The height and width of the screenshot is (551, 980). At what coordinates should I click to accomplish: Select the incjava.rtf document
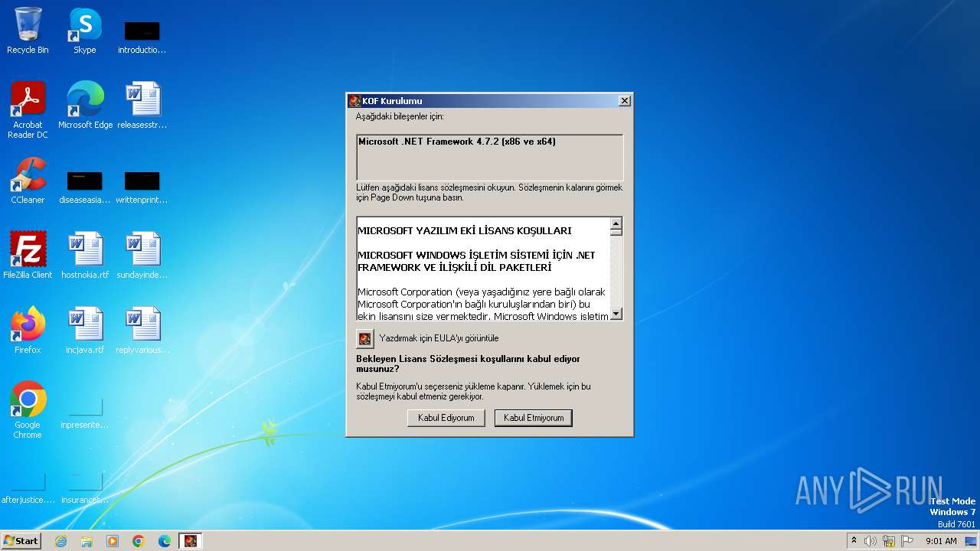(x=85, y=331)
